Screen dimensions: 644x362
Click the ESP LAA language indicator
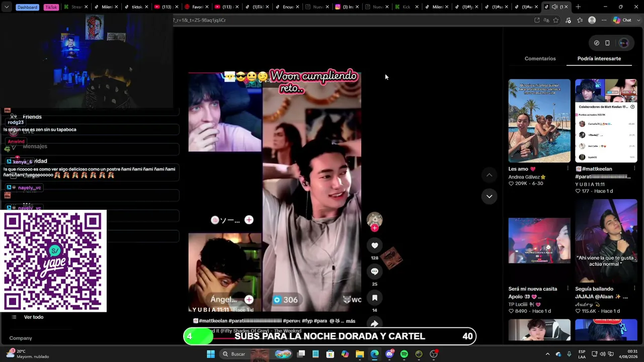[582, 354]
